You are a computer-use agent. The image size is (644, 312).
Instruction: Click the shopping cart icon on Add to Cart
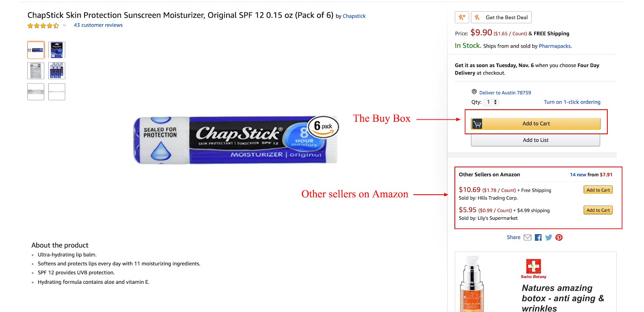pos(477,124)
